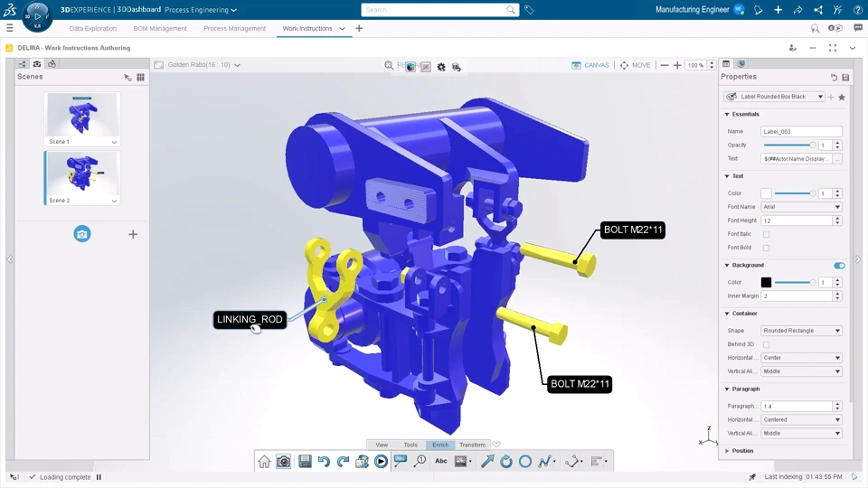Viewport: 868px width, 488px height.
Task: Click blue camera button under scenes
Action: click(x=82, y=234)
